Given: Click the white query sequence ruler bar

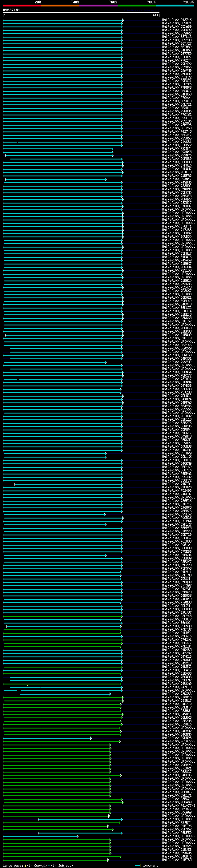Looking at the screenshot, I should pyautogui.click(x=81, y=13).
